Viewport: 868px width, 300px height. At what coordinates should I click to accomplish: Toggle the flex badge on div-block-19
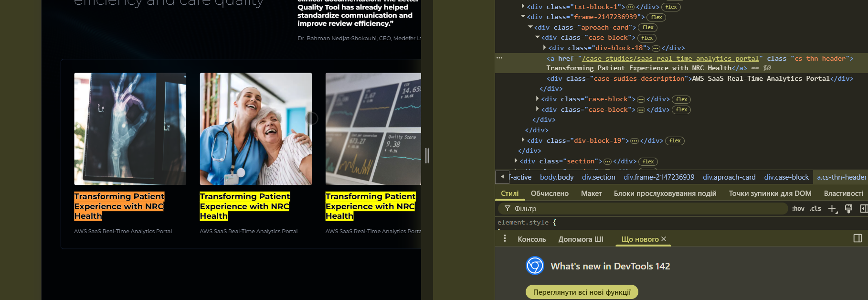point(675,141)
